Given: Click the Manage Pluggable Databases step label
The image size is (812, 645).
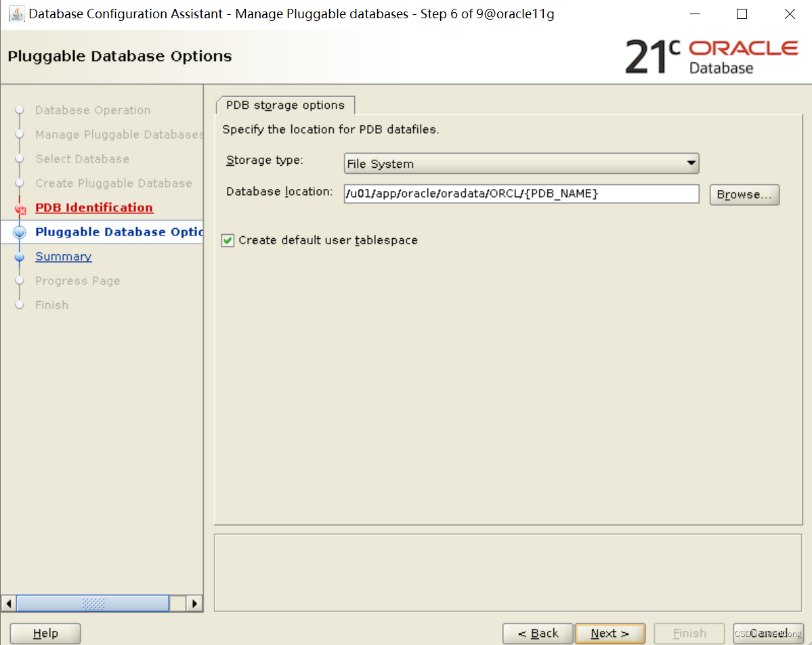Looking at the screenshot, I should tap(119, 135).
